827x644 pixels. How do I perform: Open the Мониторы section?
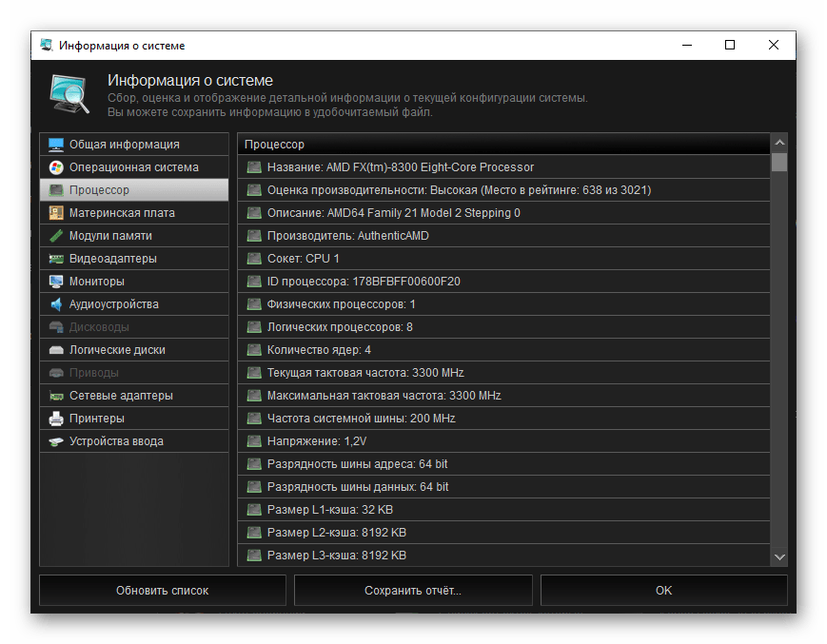point(134,282)
